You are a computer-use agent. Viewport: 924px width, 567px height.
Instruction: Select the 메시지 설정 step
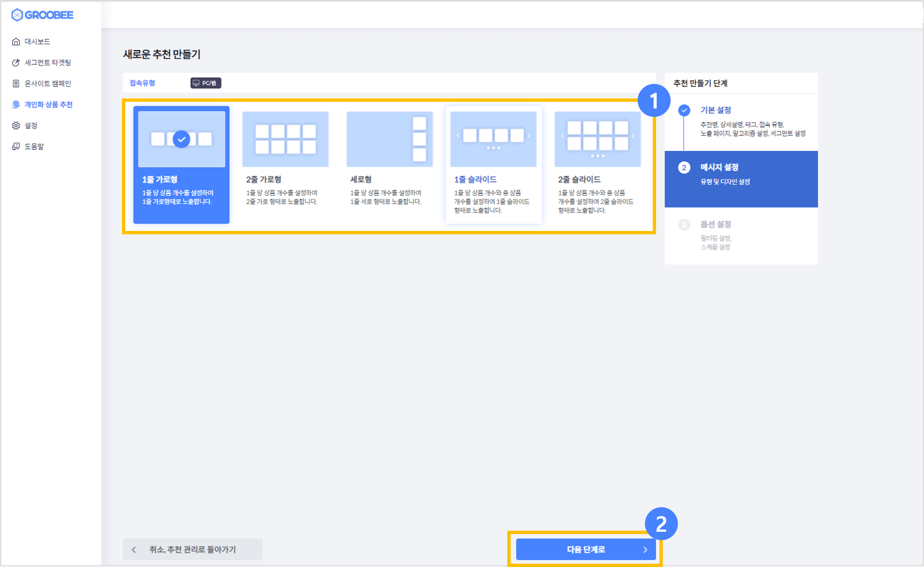point(741,179)
